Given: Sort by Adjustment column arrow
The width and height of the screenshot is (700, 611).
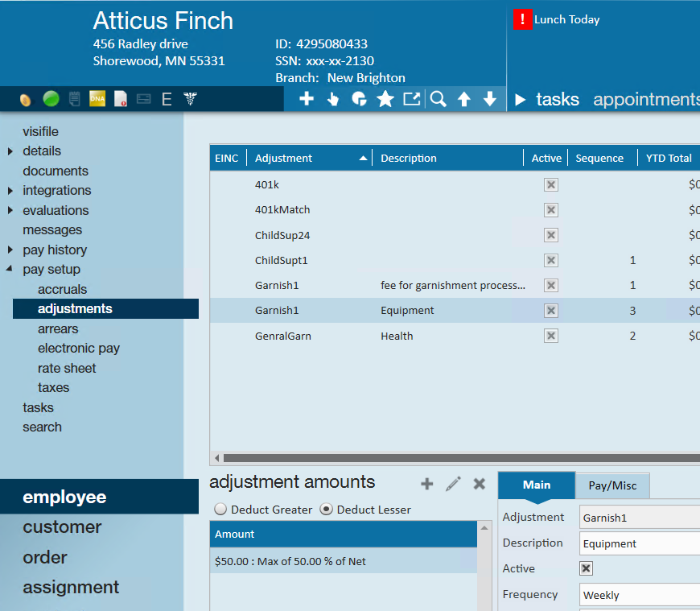Looking at the screenshot, I should [x=363, y=158].
